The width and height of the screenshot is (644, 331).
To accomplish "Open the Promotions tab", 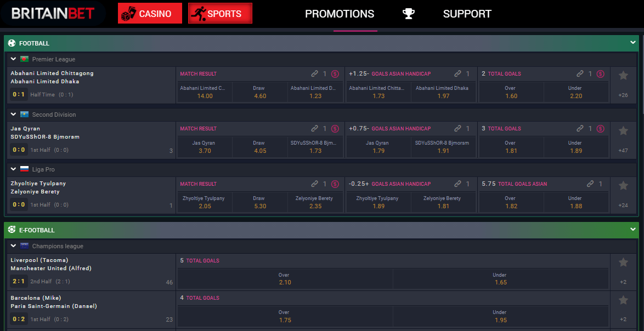I will [x=340, y=14].
